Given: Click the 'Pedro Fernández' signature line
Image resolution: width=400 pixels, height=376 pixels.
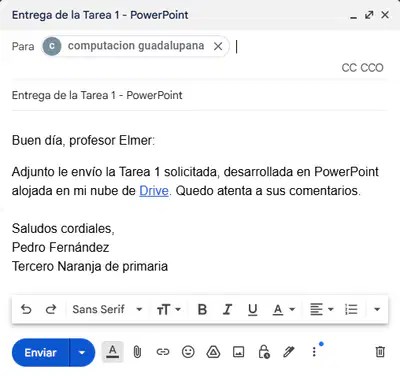Looking at the screenshot, I should (x=61, y=247).
